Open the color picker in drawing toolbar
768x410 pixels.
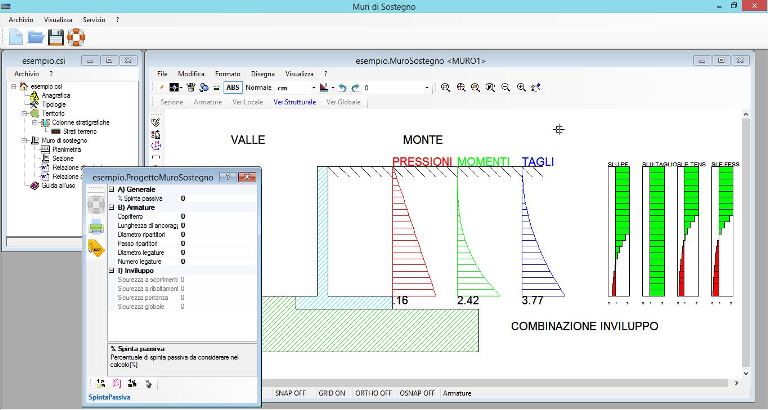(325, 88)
